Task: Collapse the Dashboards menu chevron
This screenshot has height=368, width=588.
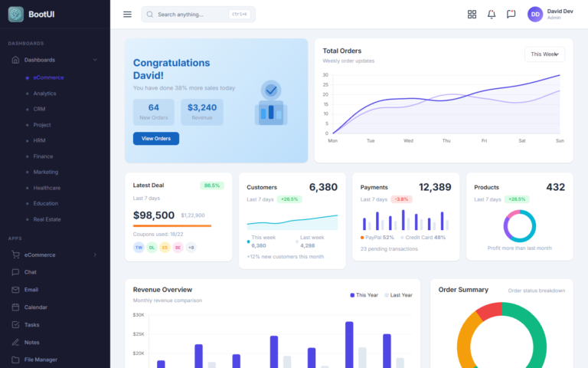Action: [95, 60]
